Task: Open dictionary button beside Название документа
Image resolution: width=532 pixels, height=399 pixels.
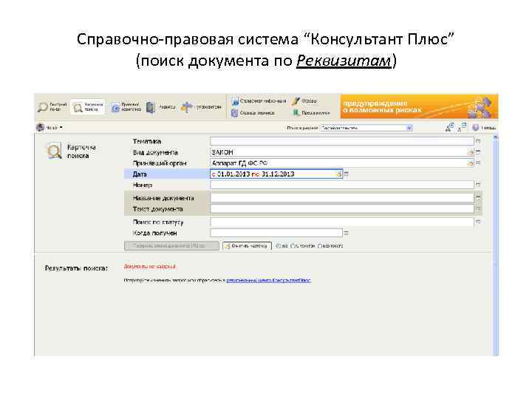Action: pyautogui.click(x=478, y=198)
